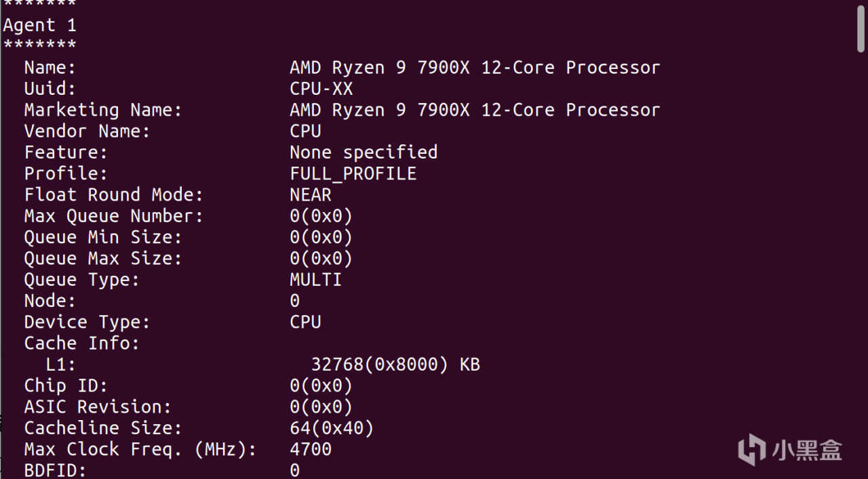Click the "Queue Min Size:" label
The width and height of the screenshot is (868, 479).
click(103, 237)
